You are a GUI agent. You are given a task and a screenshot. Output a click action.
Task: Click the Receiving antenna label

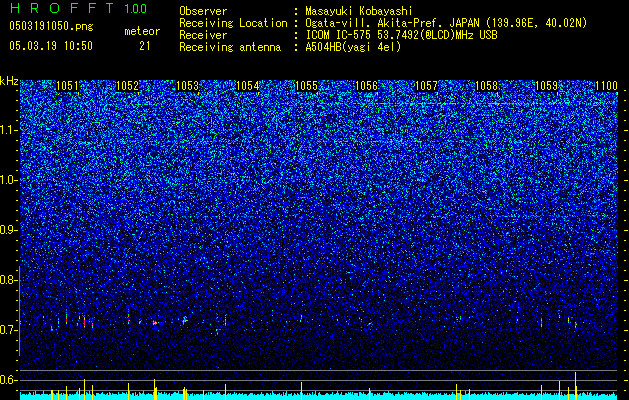tap(230, 47)
